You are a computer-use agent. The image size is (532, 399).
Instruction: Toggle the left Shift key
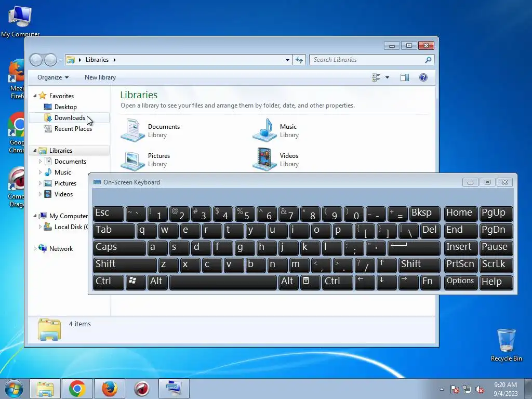125,265
